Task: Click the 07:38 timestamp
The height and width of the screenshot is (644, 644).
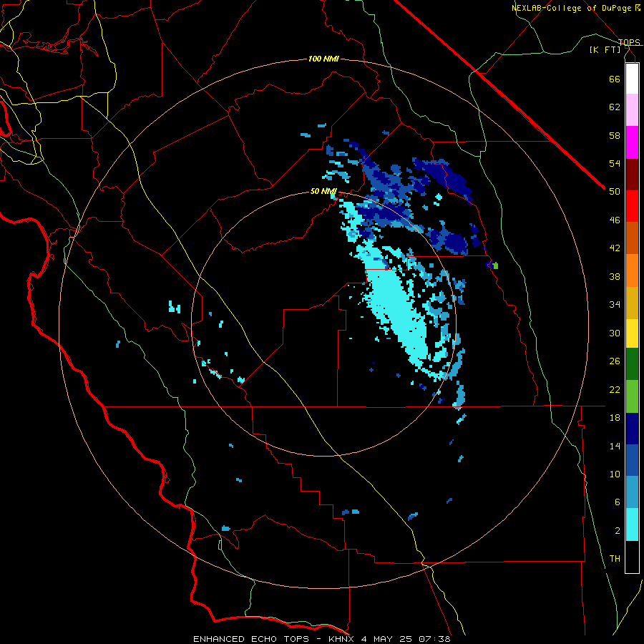Action: [x=434, y=639]
